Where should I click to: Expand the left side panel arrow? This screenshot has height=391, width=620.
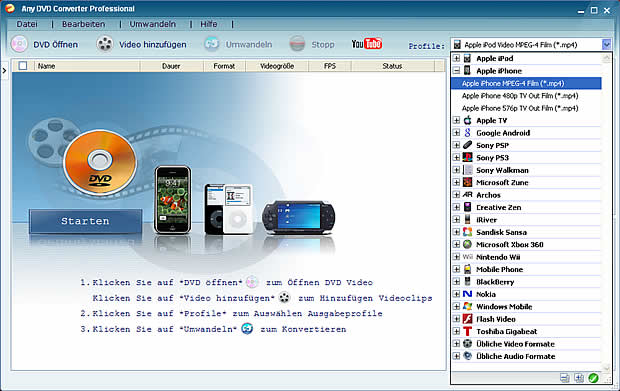click(x=4, y=71)
